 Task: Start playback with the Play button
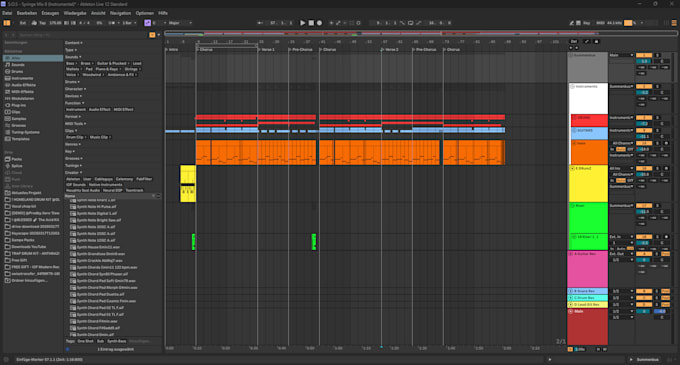pos(302,23)
